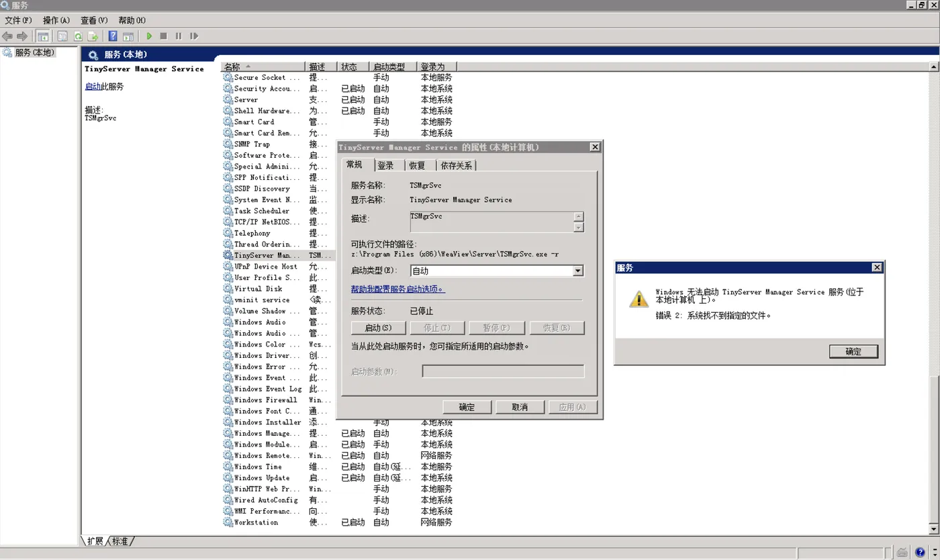940x560 pixels.
Task: Sort services by the 名称 column header
Action: (263, 66)
